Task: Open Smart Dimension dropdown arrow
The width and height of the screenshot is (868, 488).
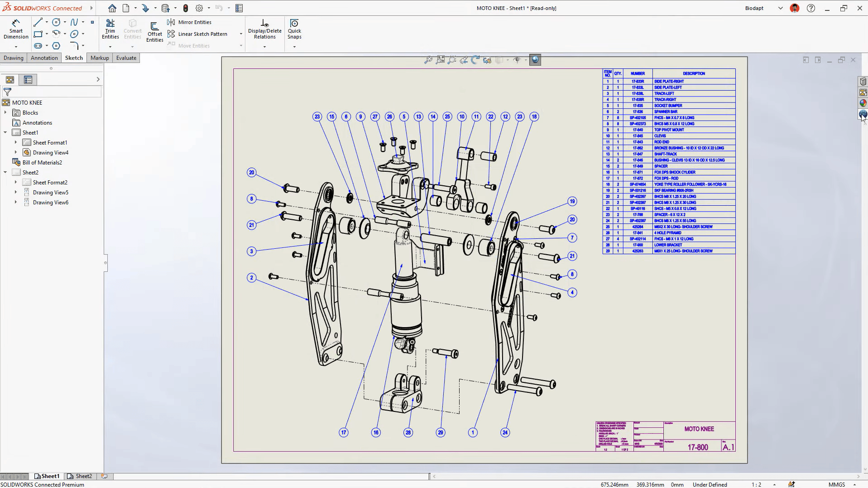Action: pyautogui.click(x=16, y=47)
